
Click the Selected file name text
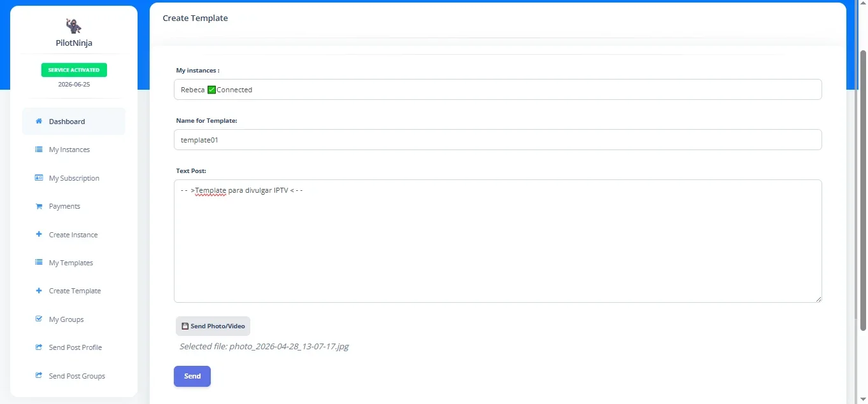coord(264,347)
